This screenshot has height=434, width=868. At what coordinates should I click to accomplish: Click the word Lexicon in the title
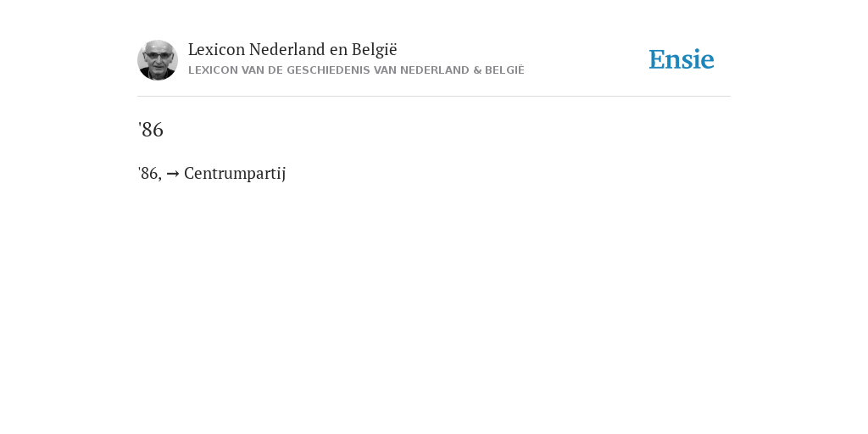tap(216, 49)
